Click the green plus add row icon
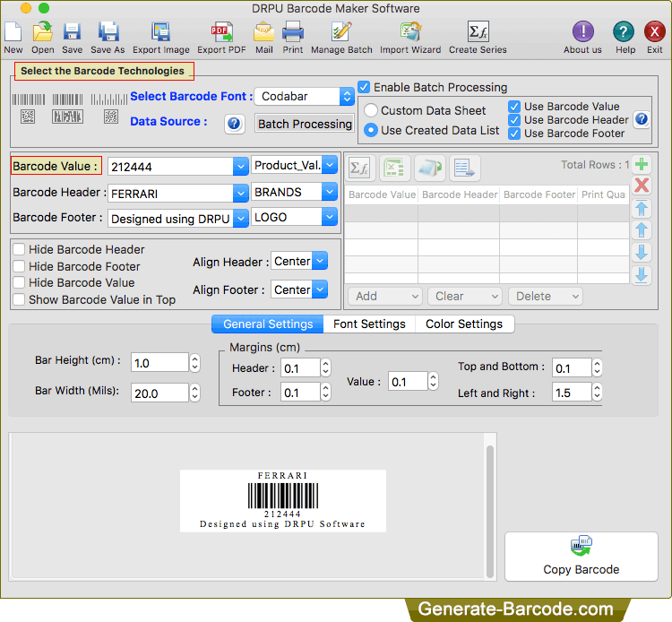Screen dimensions: 672x622 [x=642, y=164]
